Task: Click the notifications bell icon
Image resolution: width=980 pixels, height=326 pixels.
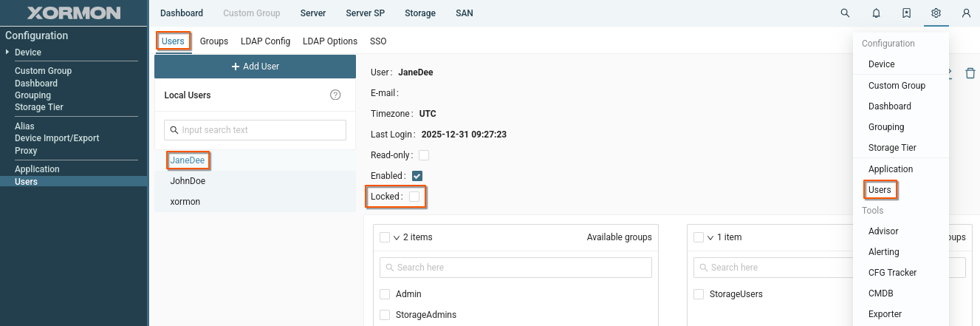Action: point(876,13)
